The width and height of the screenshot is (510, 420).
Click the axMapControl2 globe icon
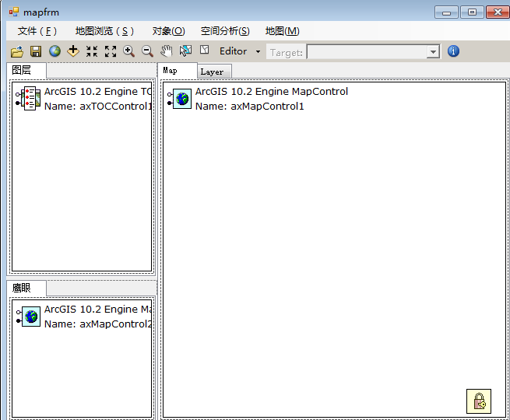point(28,316)
